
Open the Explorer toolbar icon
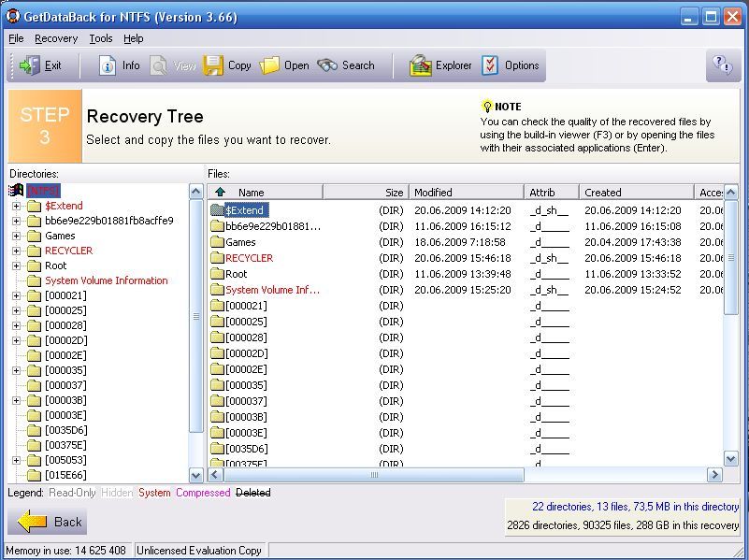(422, 65)
